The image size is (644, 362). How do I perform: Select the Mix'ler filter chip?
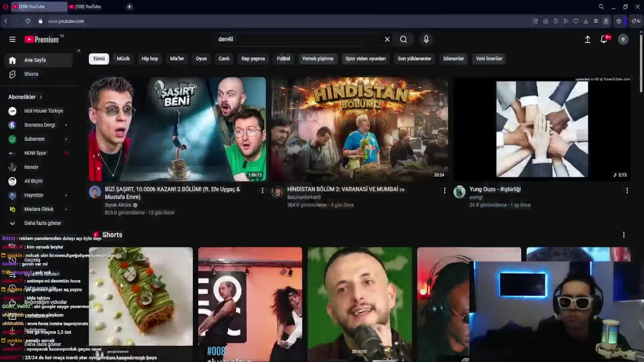pyautogui.click(x=177, y=59)
